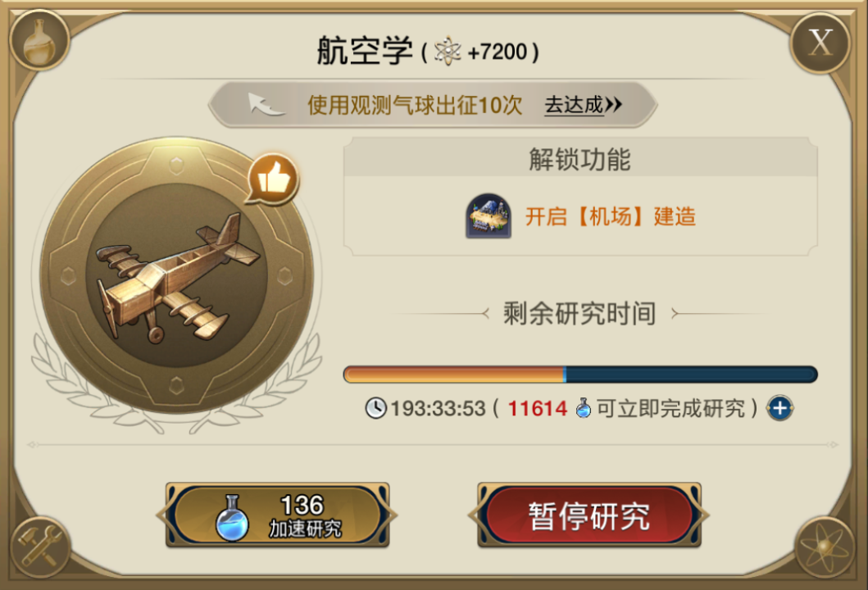Click quest text 使用观测气球出征10次

click(415, 105)
